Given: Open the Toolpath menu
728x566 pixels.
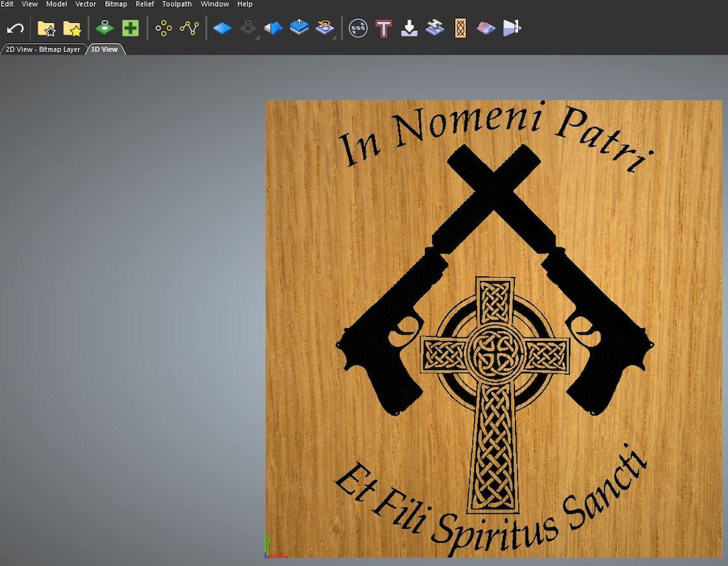Looking at the screenshot, I should tap(177, 4).
